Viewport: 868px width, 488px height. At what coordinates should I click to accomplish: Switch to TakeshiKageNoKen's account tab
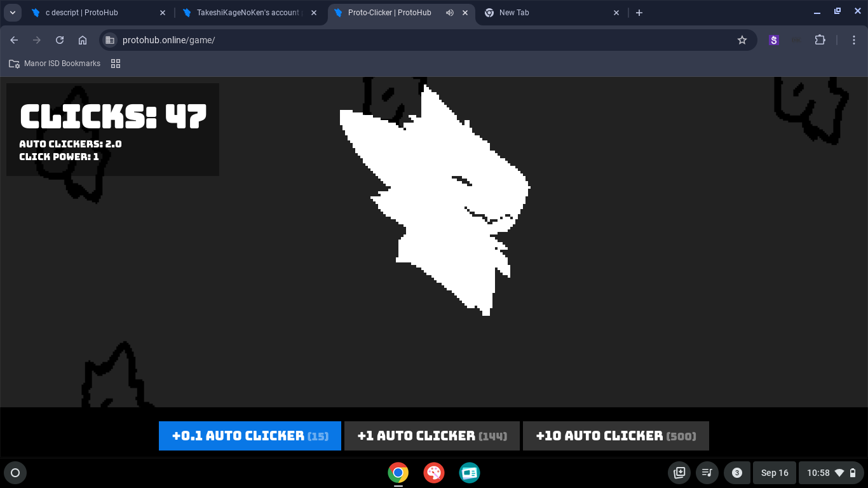click(247, 13)
